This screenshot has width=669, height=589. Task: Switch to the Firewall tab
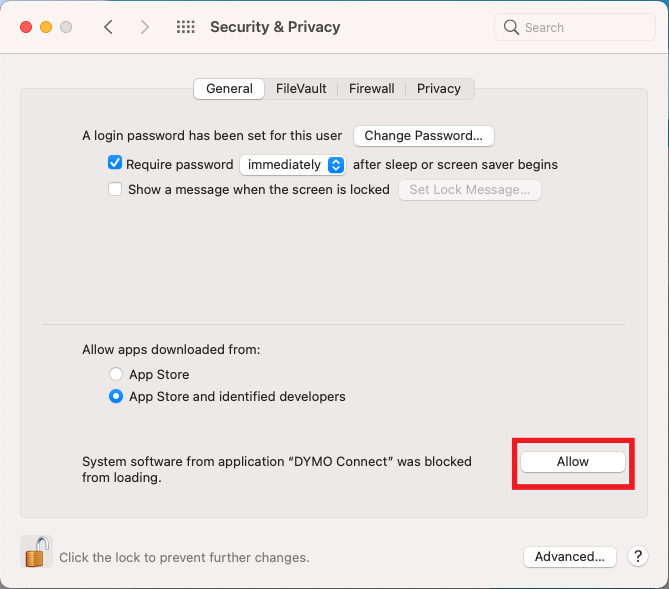click(x=371, y=88)
